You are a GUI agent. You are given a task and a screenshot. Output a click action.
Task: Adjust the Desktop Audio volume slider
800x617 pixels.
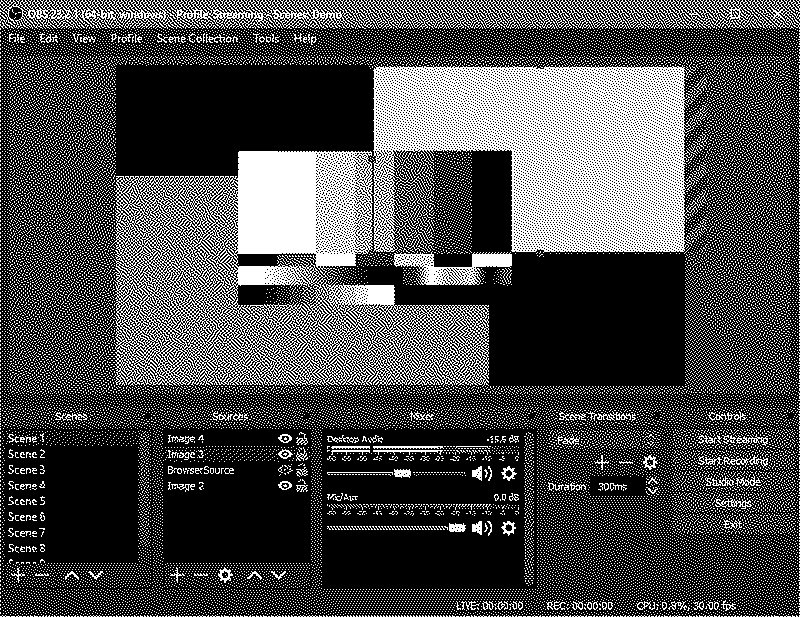tap(402, 473)
